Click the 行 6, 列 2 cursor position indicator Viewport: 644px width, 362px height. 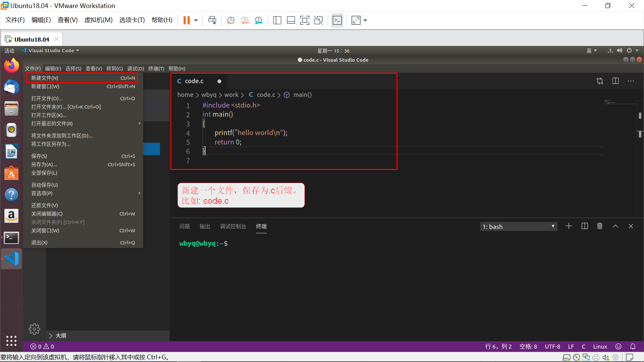pos(498,347)
